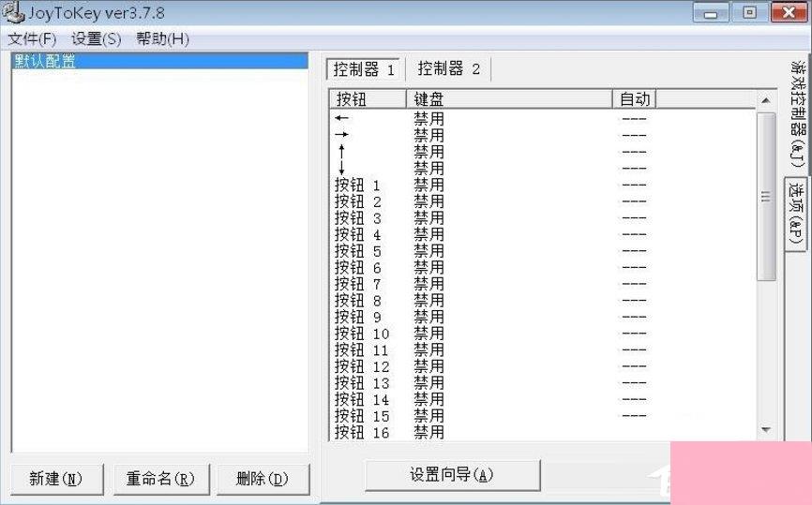Open the 选项(&P) vertical tab

(x=797, y=214)
